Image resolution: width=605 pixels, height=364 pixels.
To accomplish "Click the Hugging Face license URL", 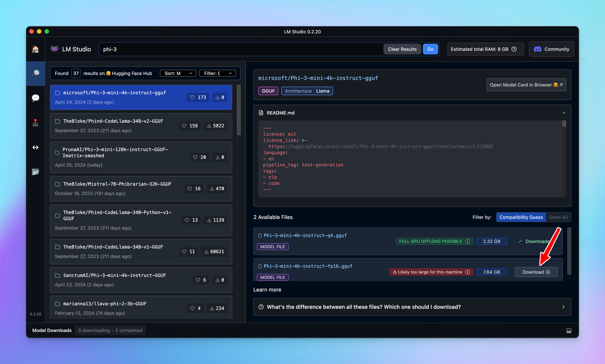I will [x=380, y=146].
